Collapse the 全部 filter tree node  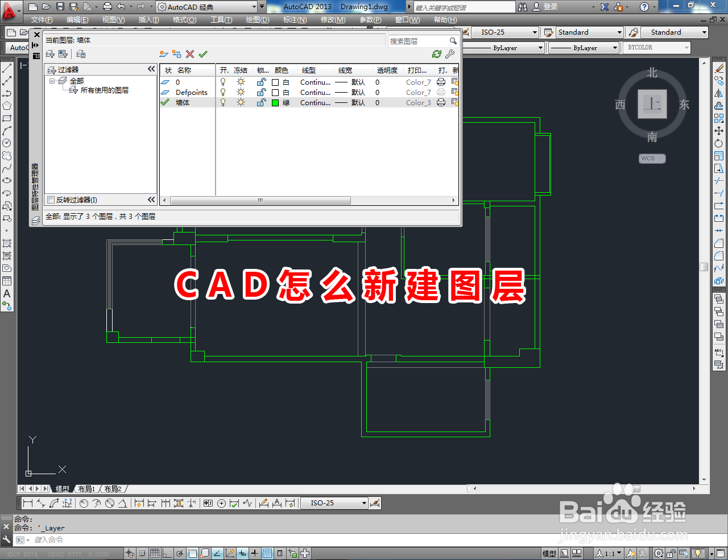pyautogui.click(x=52, y=81)
